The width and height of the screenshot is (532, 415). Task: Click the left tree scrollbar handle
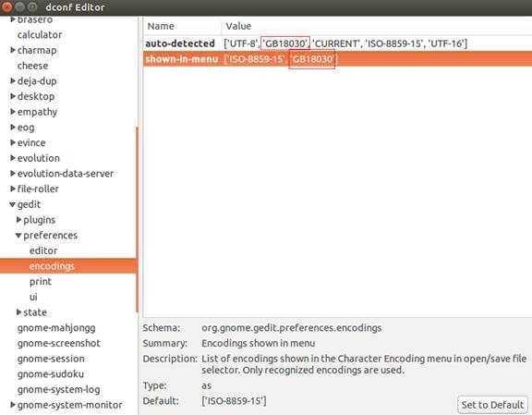pos(137,219)
